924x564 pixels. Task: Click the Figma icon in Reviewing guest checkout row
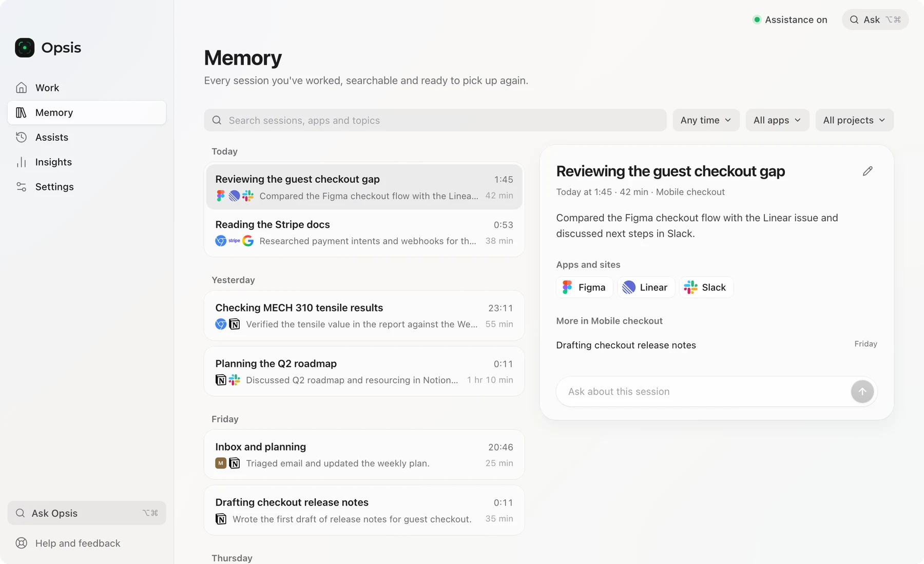point(221,196)
